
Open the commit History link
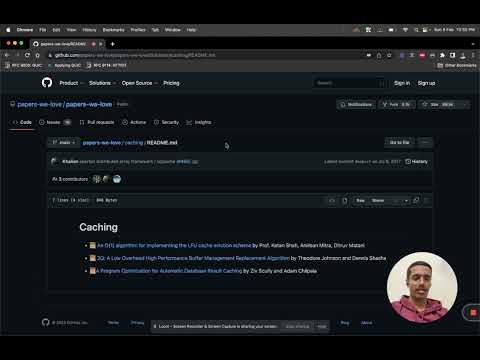pos(416,161)
